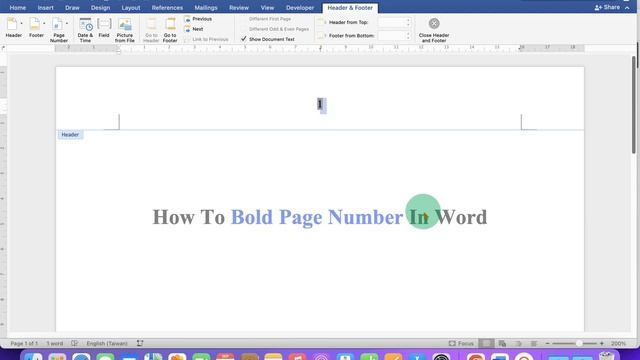Switch to the Home tab
The image size is (640, 360).
18,8
